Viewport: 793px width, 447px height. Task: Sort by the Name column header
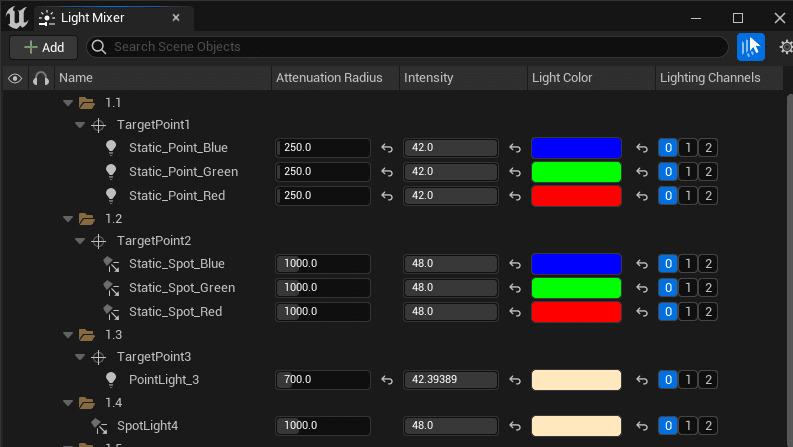tap(163, 78)
